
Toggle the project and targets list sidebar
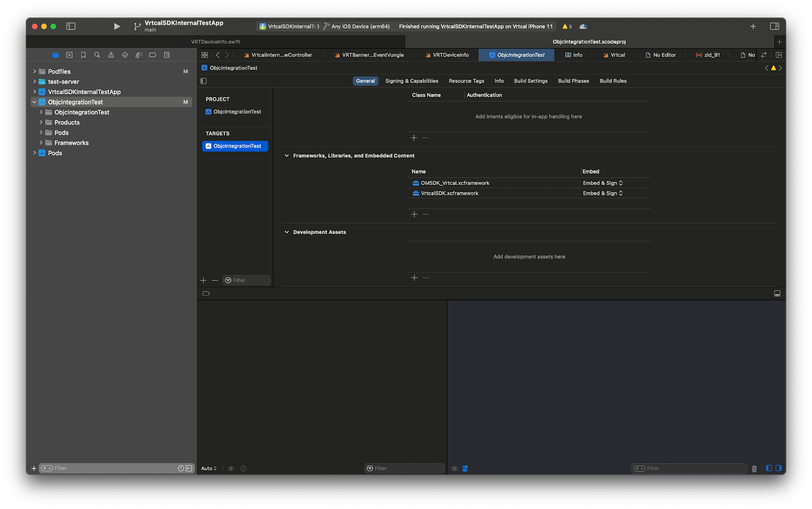click(204, 81)
